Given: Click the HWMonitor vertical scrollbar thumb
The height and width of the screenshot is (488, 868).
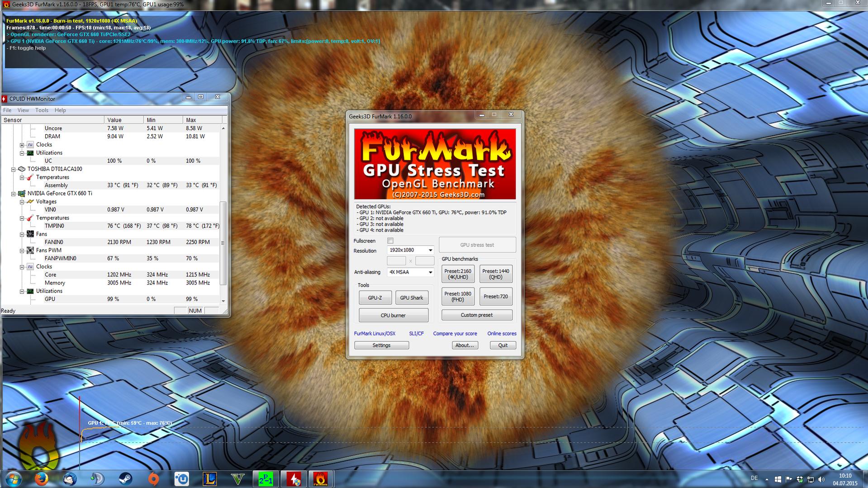Looking at the screenshot, I should (x=223, y=243).
